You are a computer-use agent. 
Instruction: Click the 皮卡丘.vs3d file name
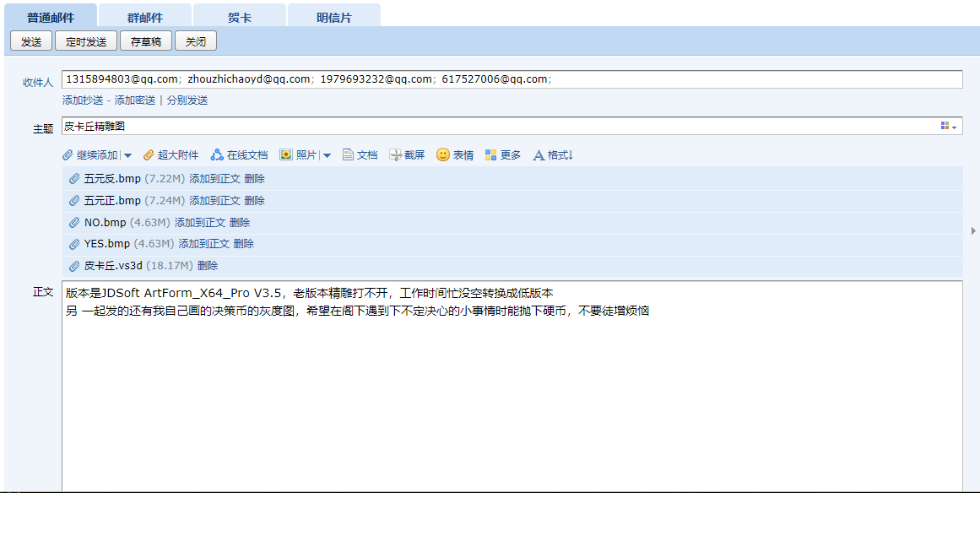(113, 266)
